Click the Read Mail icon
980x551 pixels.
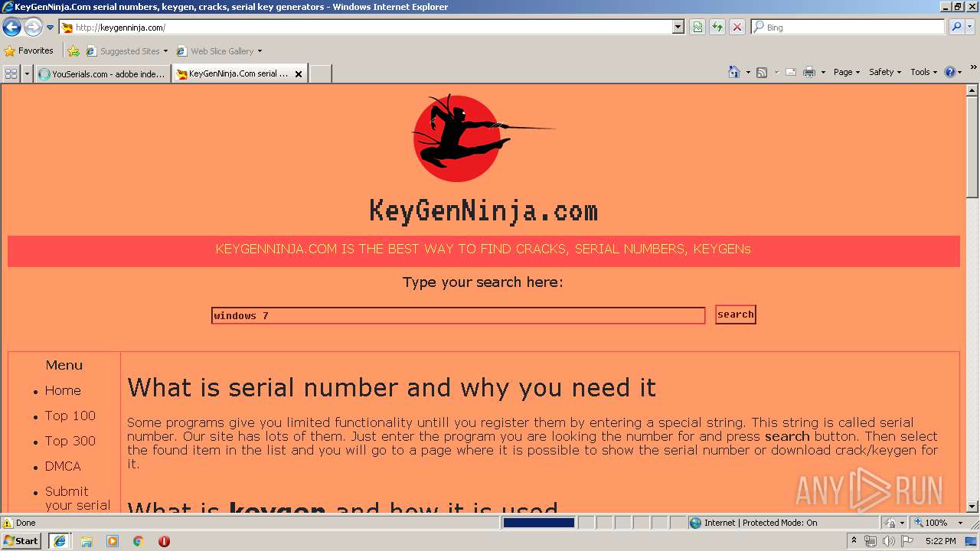pyautogui.click(x=791, y=72)
